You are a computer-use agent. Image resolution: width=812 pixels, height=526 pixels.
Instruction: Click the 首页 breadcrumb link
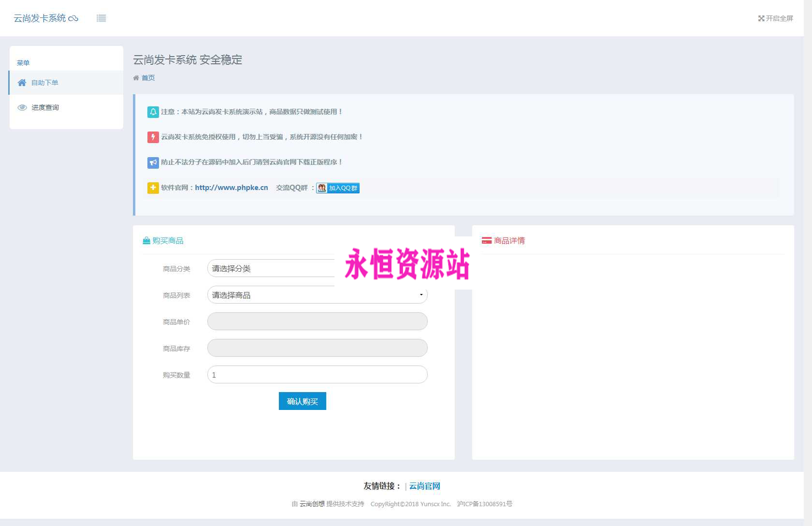[x=148, y=78]
